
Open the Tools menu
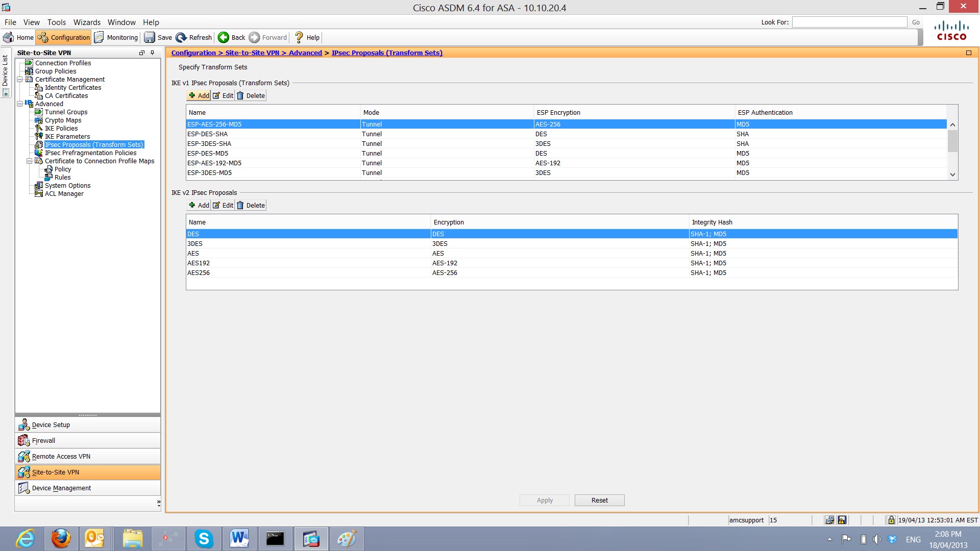[x=57, y=22]
